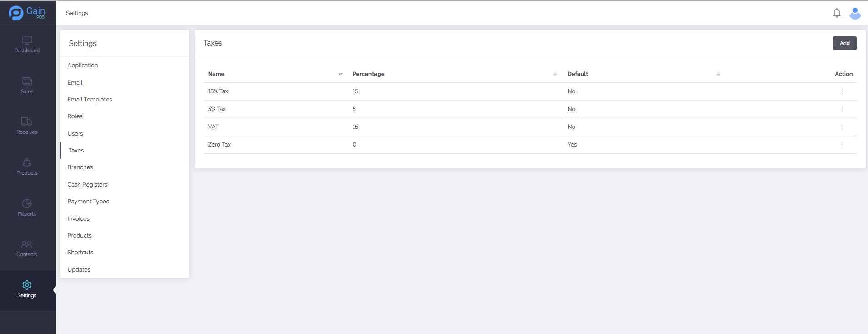Click the Gain POS logo
This screenshot has width=868, height=334.
pyautogui.click(x=27, y=13)
